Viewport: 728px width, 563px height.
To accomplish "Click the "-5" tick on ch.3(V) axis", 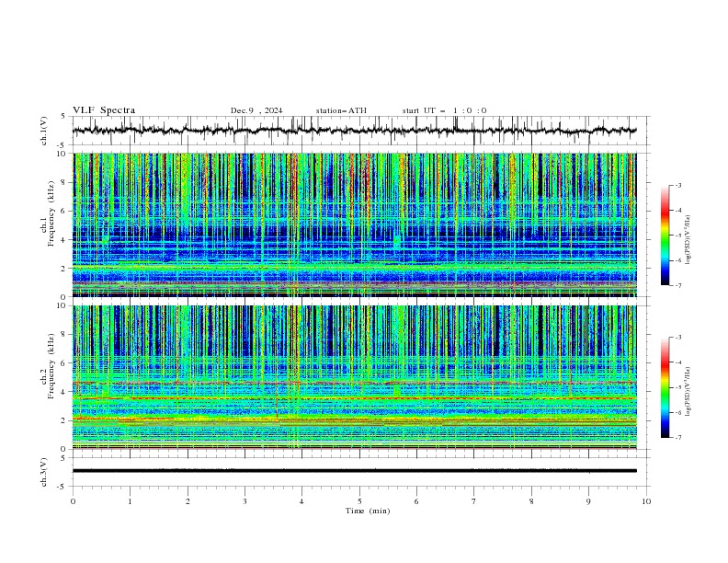I will click(63, 487).
